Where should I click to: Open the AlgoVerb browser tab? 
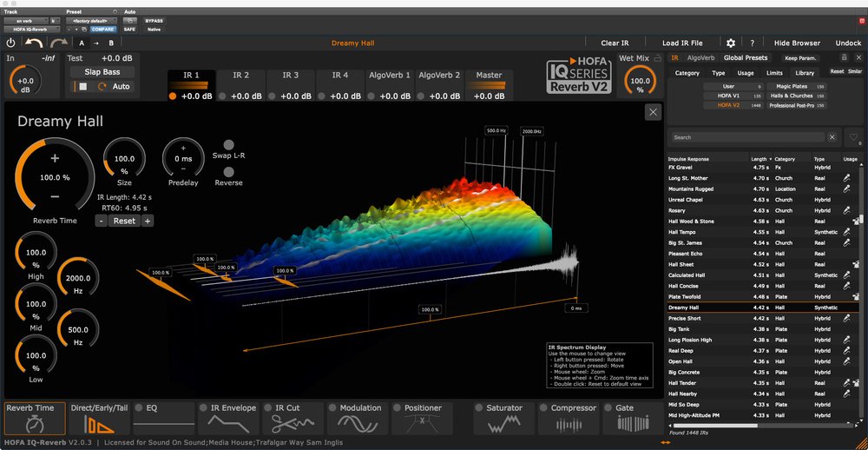tap(700, 57)
